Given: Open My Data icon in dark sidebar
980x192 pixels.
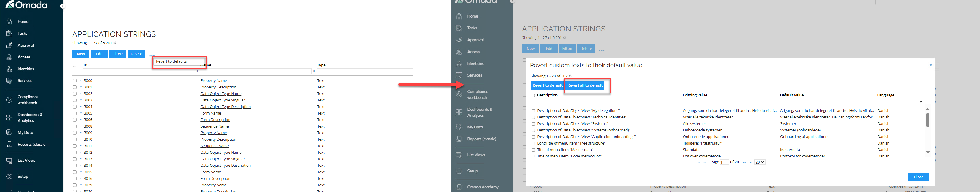Looking at the screenshot, I should click(x=9, y=133).
